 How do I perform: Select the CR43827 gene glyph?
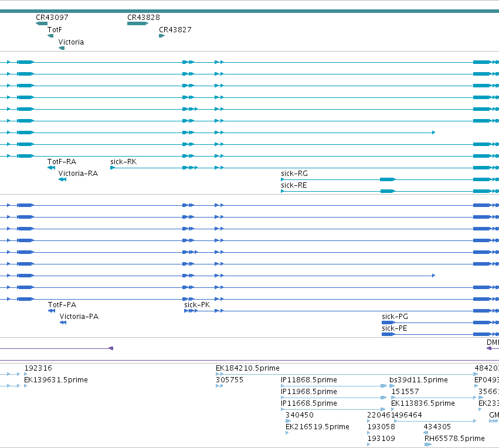click(x=162, y=36)
